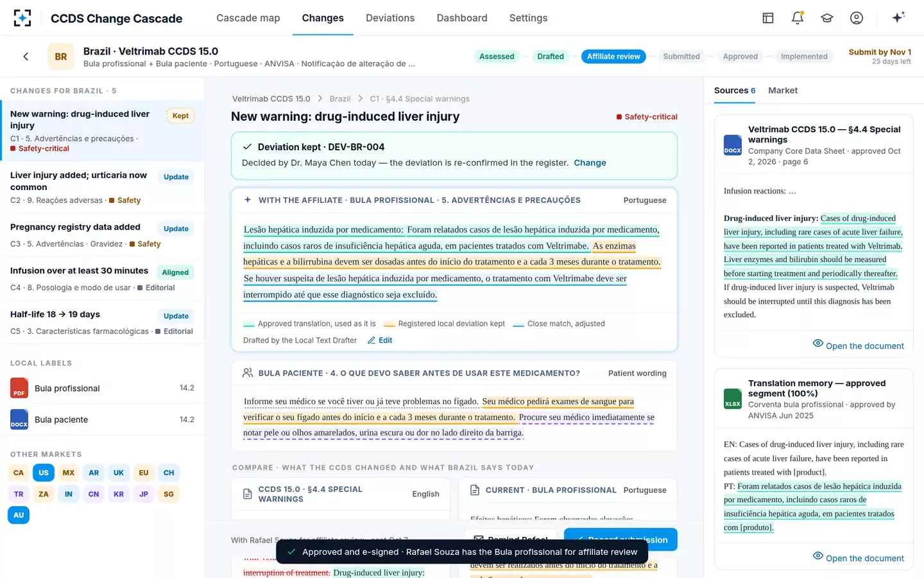
Task: Click the Submitted stage pill
Action: 681,57
